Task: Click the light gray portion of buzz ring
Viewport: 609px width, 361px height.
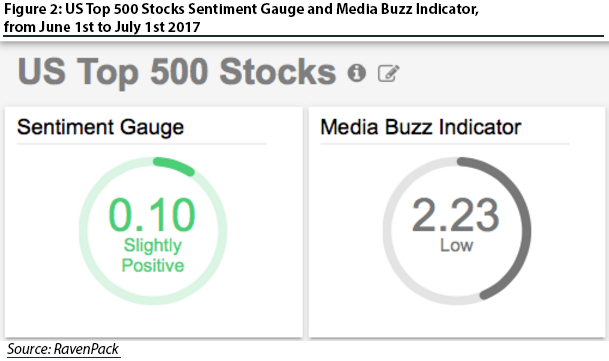Action: tap(387, 233)
